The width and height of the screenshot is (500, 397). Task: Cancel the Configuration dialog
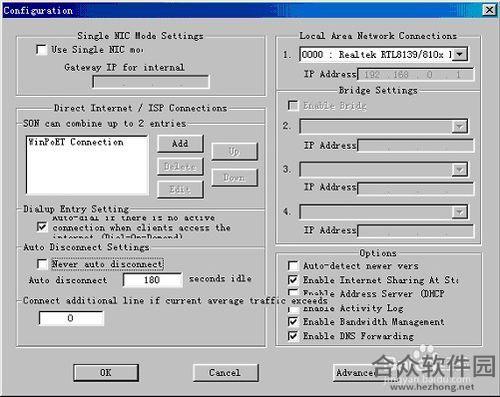(225, 372)
